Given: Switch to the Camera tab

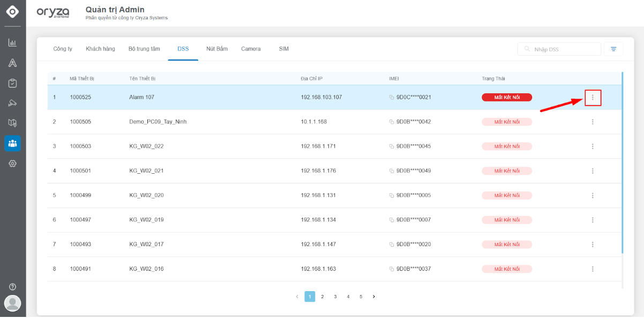Looking at the screenshot, I should point(251,49).
